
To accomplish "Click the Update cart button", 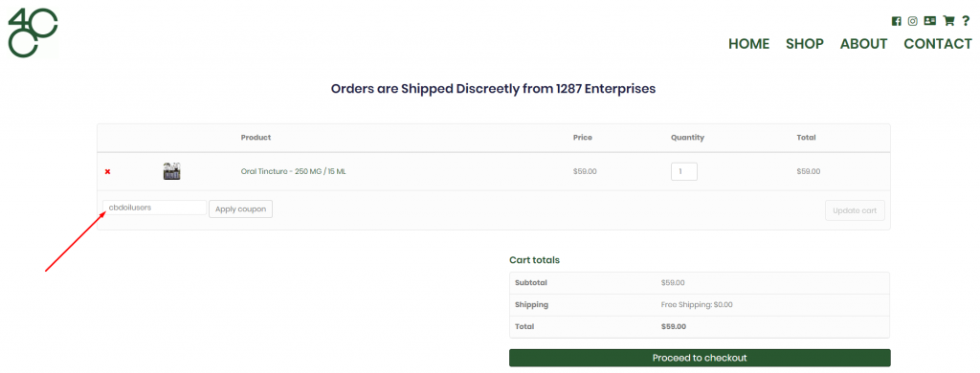I will [x=855, y=210].
